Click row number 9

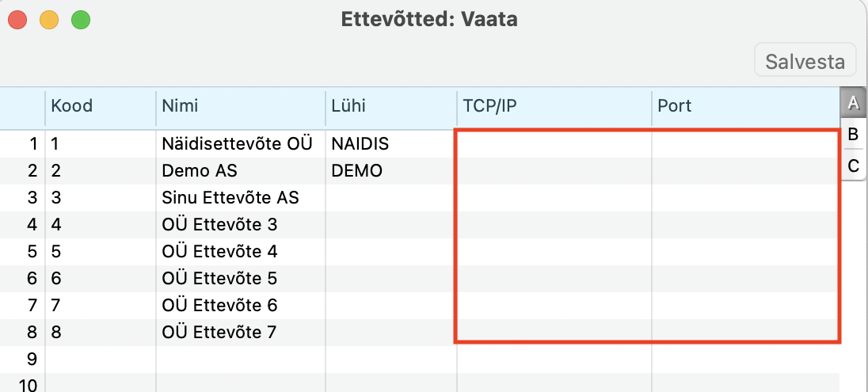pos(32,360)
